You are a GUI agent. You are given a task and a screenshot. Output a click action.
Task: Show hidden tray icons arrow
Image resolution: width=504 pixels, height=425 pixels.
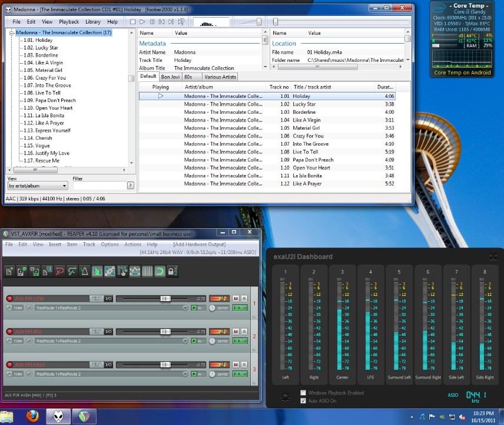[412, 417]
